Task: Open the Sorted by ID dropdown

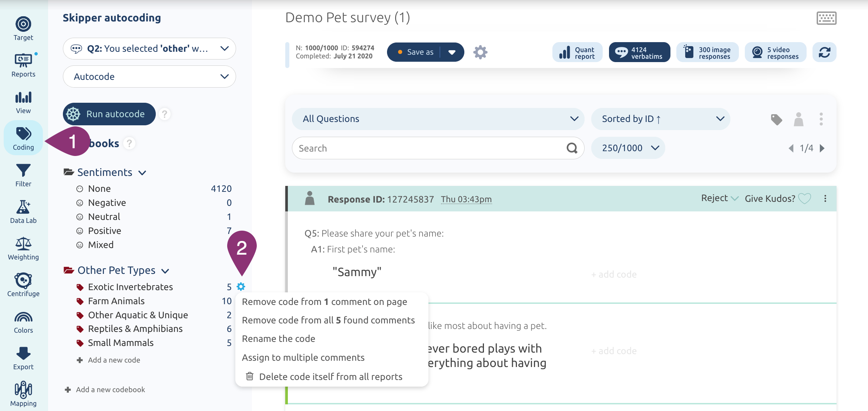Action: [x=660, y=119]
